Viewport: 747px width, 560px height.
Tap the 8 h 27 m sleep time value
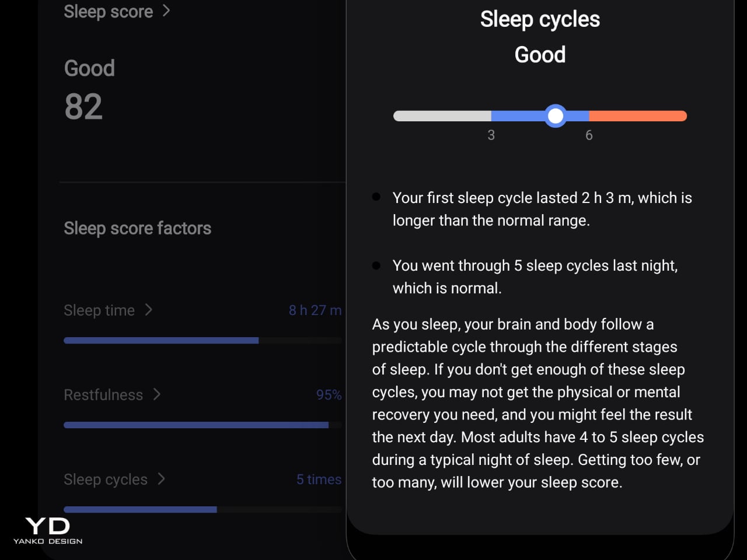[315, 310]
